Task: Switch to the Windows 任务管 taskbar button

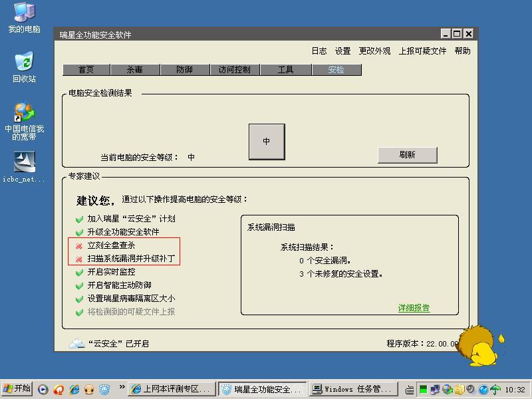Action: point(353,389)
